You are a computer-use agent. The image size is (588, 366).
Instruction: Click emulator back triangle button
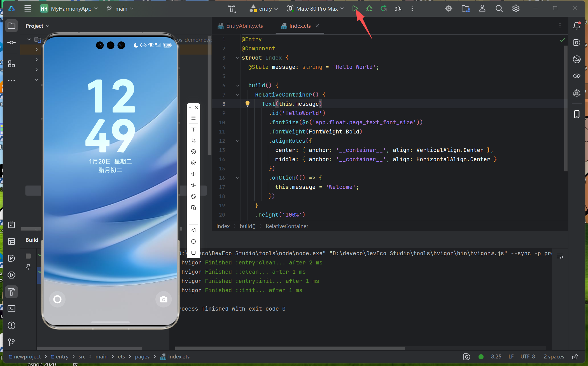193,230
